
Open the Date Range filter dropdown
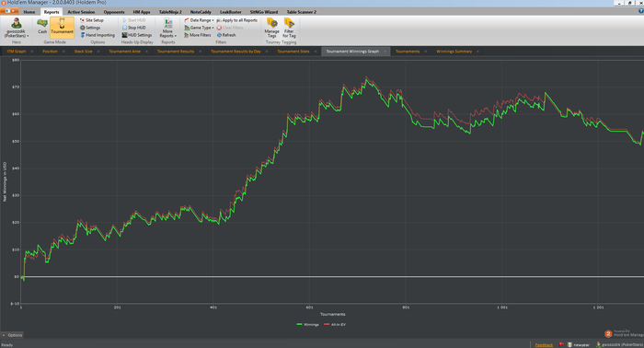click(199, 20)
